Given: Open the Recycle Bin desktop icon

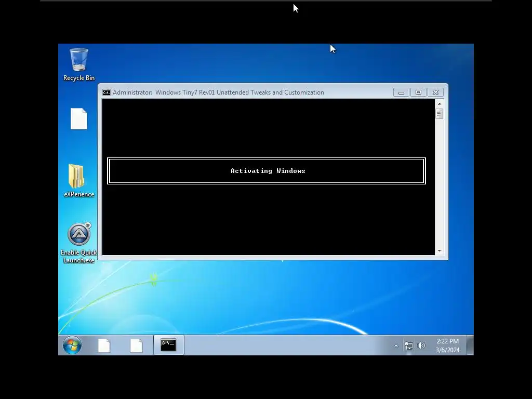Looking at the screenshot, I should (x=79, y=64).
